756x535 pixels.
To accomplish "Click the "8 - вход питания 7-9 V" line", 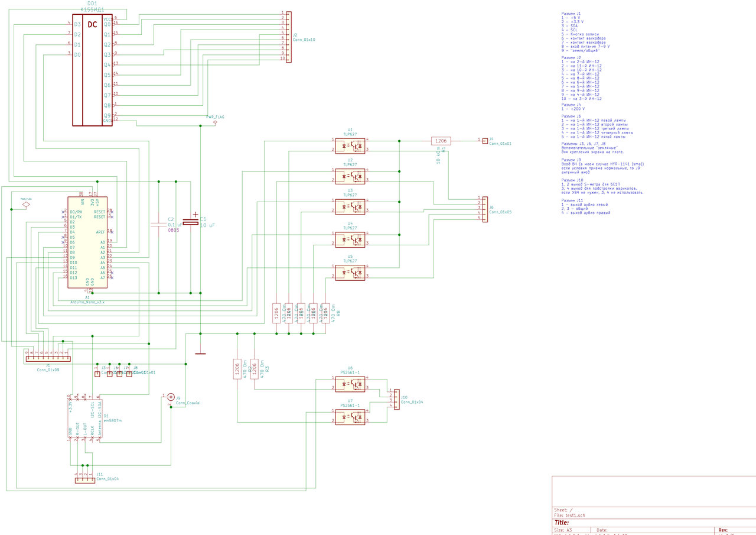I will point(585,47).
